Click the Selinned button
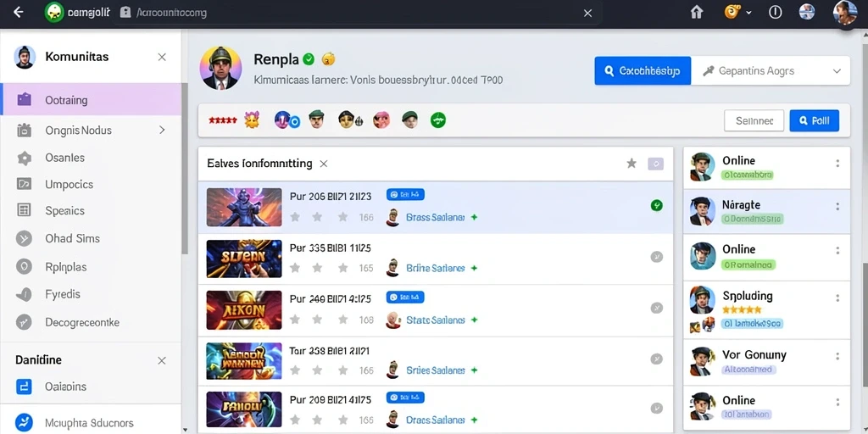The image size is (868, 434). pyautogui.click(x=754, y=120)
